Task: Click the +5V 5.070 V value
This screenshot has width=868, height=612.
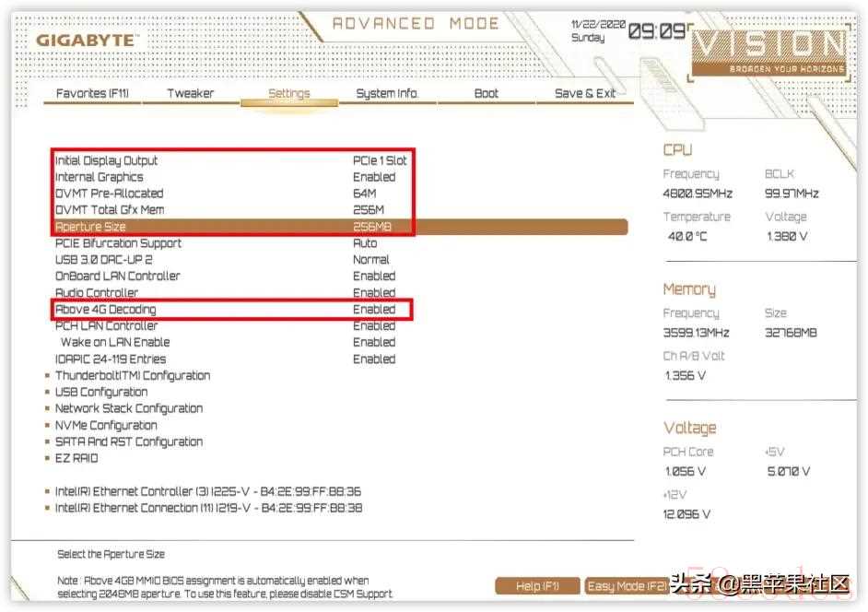Action: [788, 472]
